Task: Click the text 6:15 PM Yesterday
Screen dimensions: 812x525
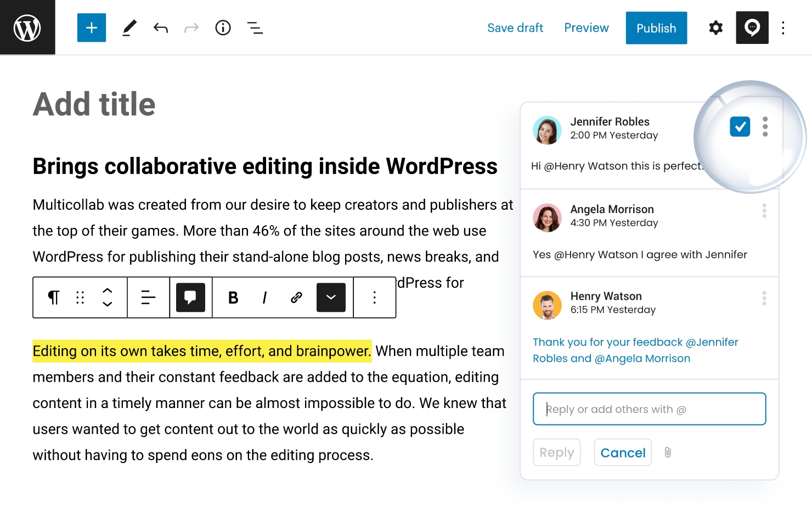Action: [x=613, y=310]
